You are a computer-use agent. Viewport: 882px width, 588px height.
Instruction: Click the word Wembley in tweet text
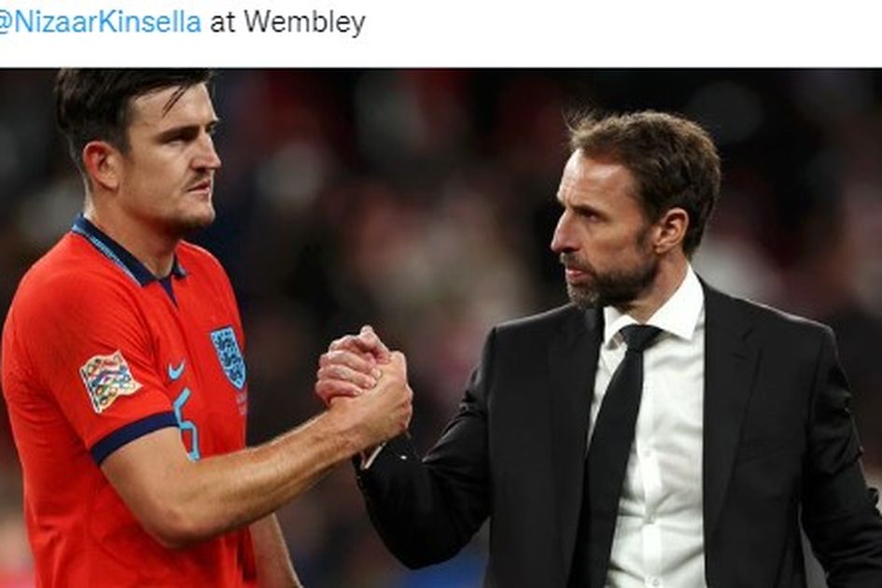pos(304,22)
